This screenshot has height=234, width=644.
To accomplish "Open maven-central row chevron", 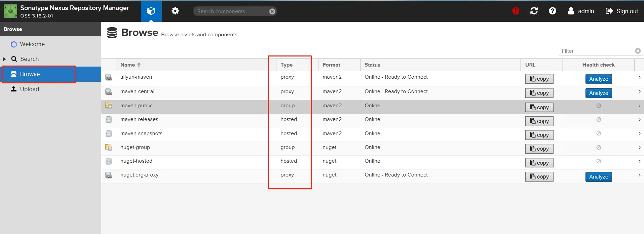I will click(639, 91).
